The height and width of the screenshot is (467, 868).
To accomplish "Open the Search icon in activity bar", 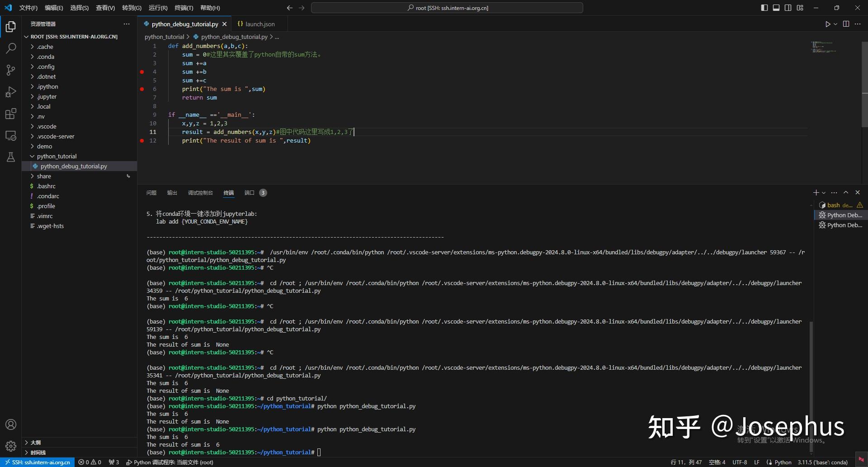I will pyautogui.click(x=10, y=48).
